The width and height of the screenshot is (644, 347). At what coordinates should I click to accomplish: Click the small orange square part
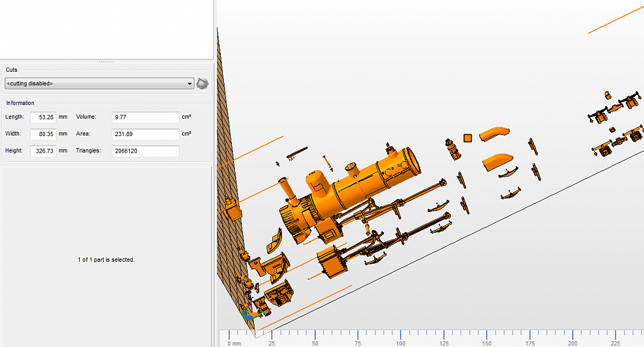467,138
